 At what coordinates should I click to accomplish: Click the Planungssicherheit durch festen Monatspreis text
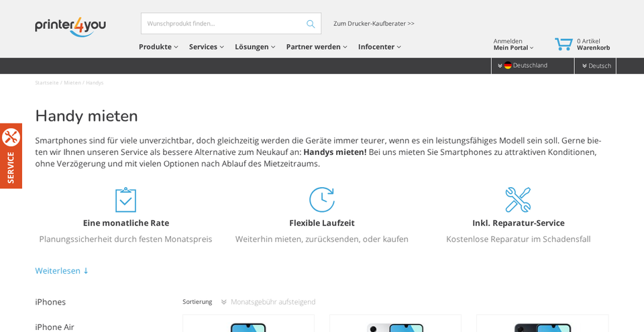point(125,239)
